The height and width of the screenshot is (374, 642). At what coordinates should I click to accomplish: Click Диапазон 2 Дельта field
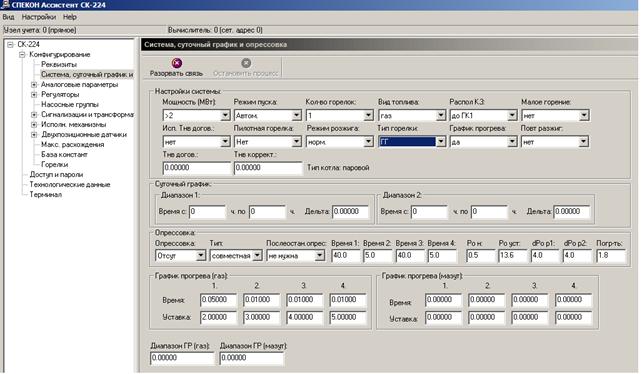coord(572,212)
